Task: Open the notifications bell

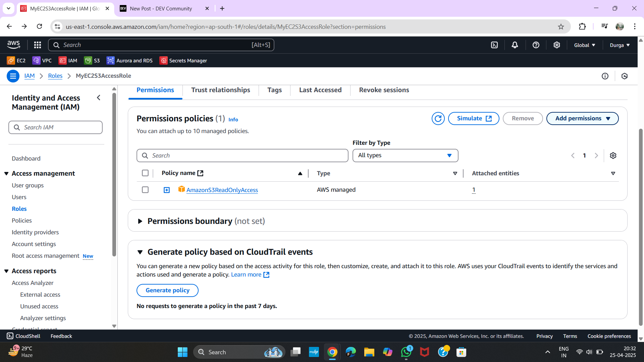Action: (x=515, y=45)
